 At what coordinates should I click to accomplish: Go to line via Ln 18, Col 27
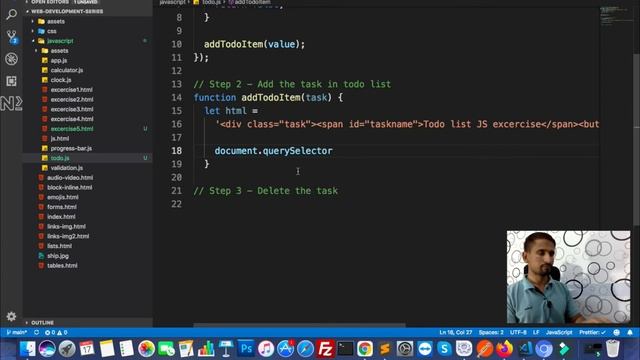point(456,332)
